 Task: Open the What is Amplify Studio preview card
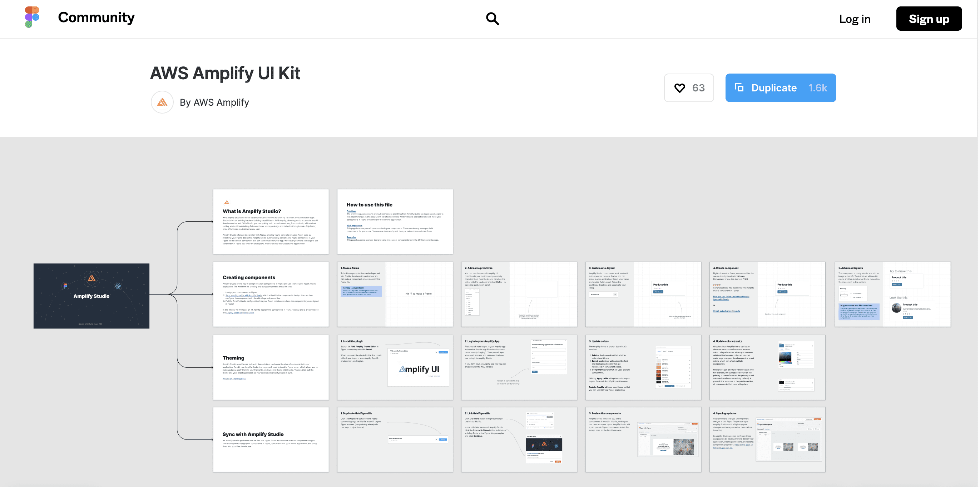coord(271,222)
